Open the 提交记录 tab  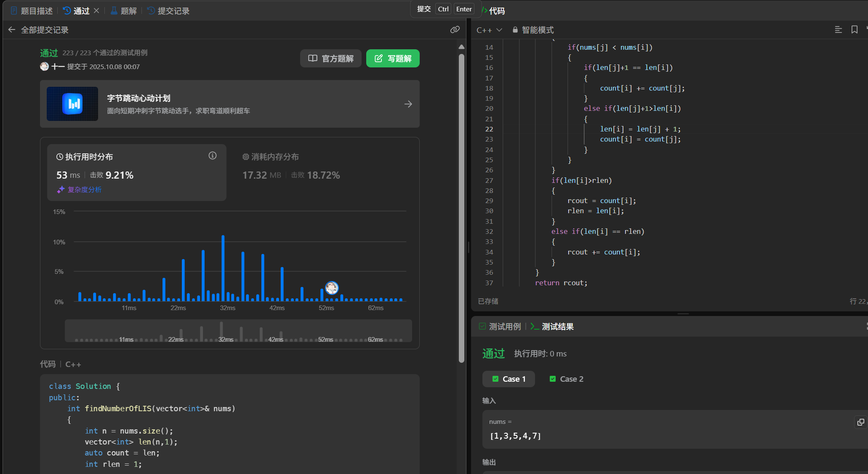(x=168, y=11)
